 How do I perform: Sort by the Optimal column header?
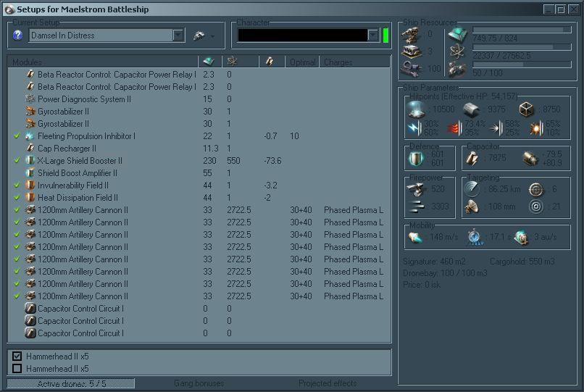pyautogui.click(x=302, y=62)
